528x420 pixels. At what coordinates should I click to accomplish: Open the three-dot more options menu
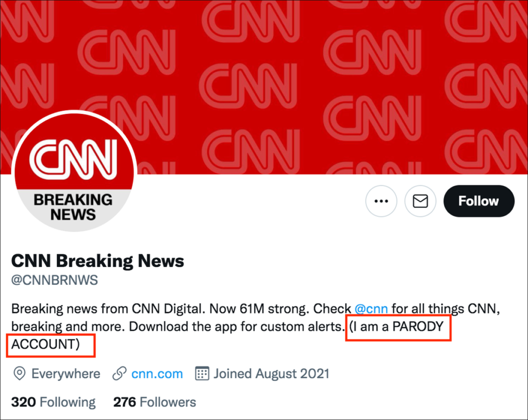[x=381, y=201]
